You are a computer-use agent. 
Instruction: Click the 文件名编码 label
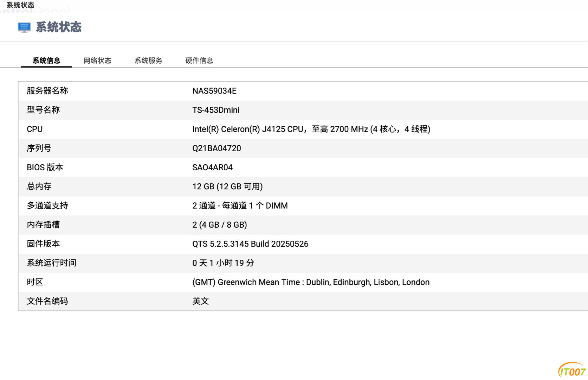pyautogui.click(x=47, y=301)
